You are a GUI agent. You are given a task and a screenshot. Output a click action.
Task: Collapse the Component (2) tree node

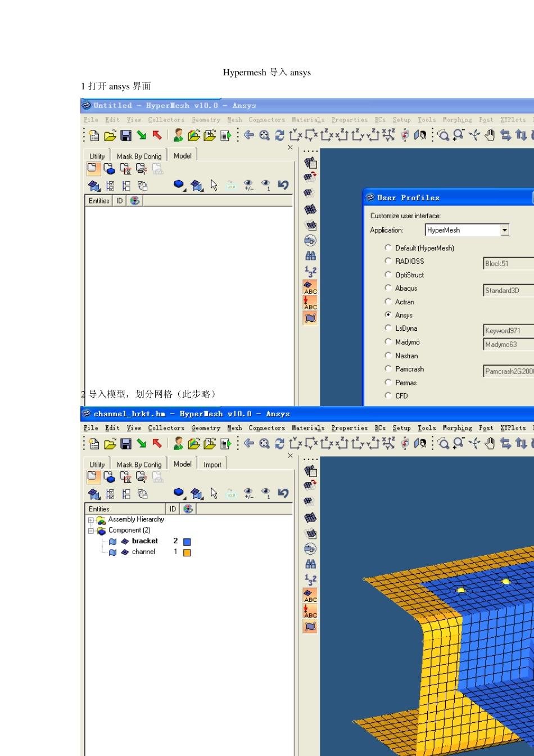point(90,531)
